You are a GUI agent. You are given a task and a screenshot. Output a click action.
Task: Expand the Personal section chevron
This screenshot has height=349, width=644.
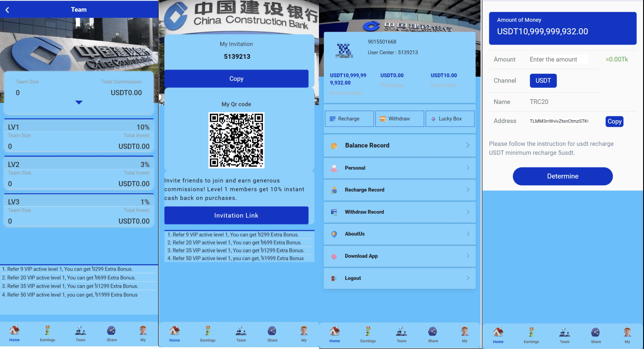(x=469, y=168)
